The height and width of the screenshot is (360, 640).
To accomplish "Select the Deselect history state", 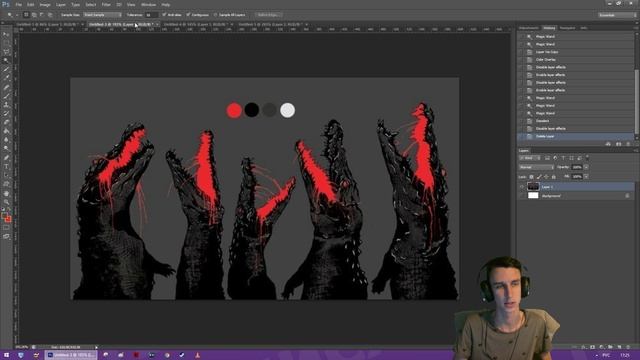I will (x=576, y=121).
